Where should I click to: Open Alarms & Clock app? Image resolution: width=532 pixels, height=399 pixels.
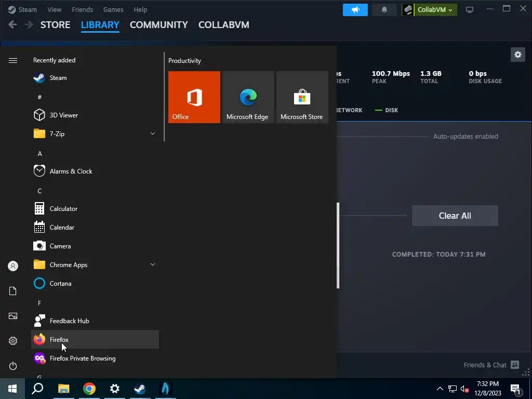95,171
